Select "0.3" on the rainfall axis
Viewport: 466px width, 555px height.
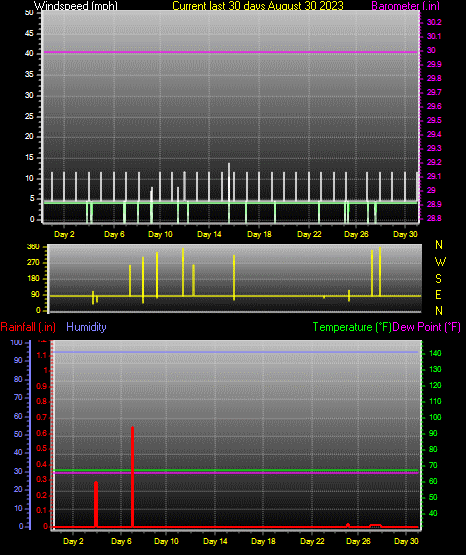pyautogui.click(x=42, y=480)
